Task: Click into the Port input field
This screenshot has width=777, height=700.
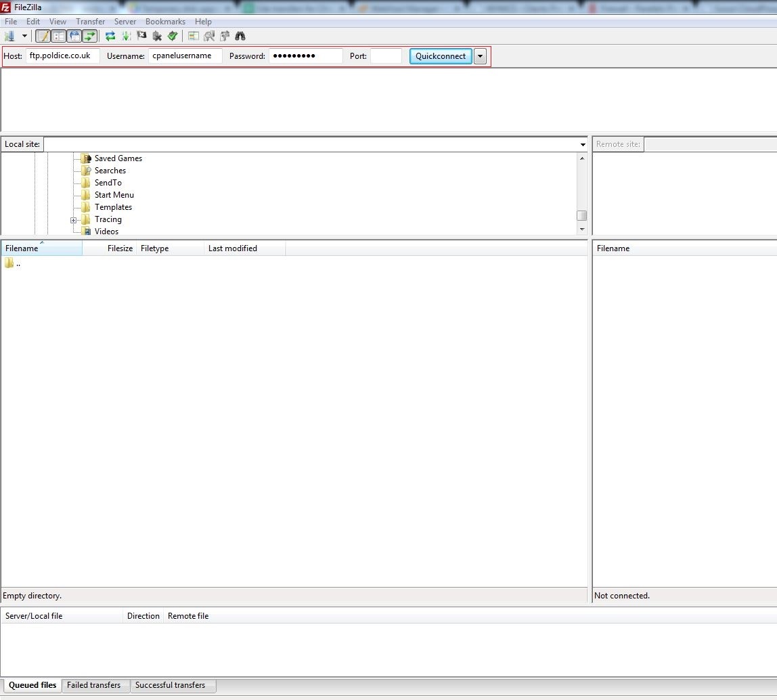Action: click(x=386, y=56)
